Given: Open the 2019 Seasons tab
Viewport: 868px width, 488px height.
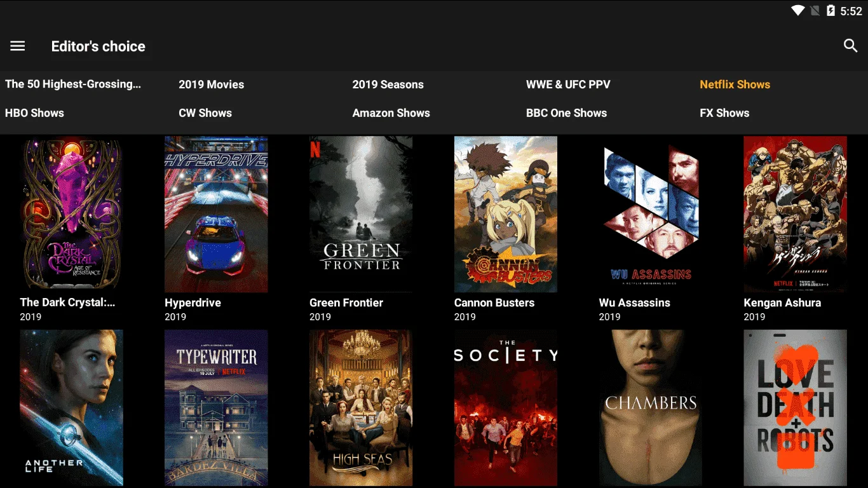Looking at the screenshot, I should point(388,85).
